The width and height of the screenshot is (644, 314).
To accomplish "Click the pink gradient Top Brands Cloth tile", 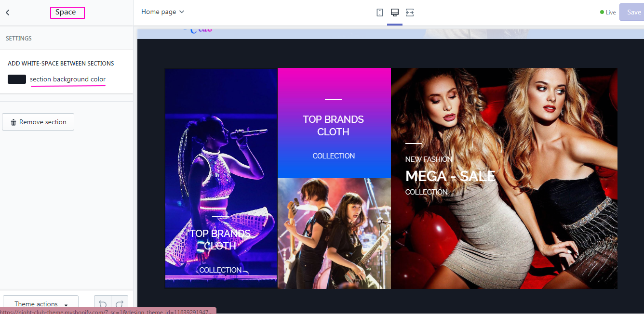I will pyautogui.click(x=334, y=123).
